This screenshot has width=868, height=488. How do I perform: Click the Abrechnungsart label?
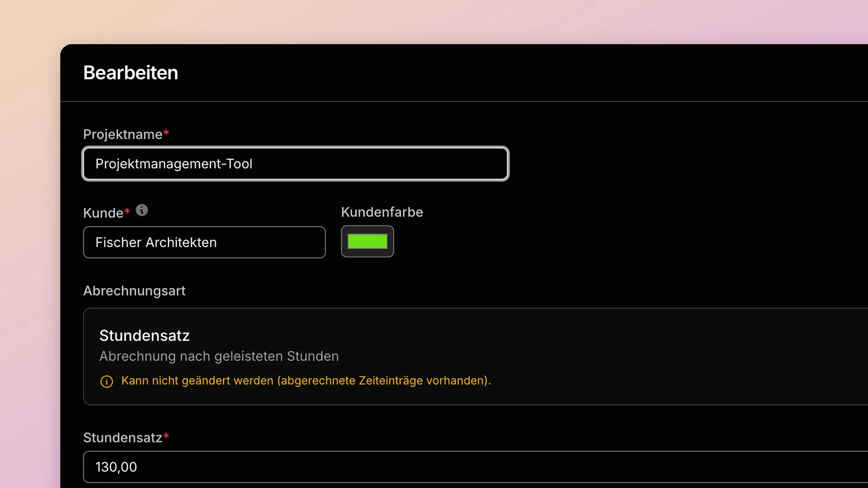[134, 291]
